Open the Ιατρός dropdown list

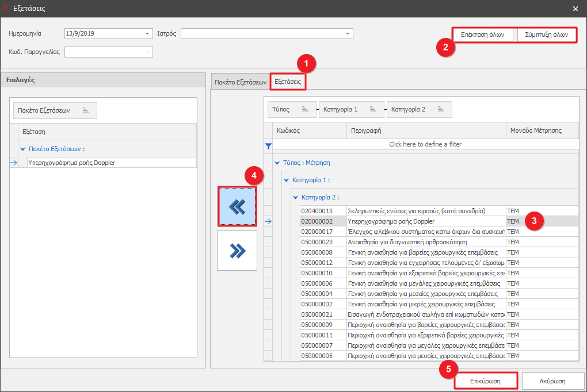click(x=348, y=34)
